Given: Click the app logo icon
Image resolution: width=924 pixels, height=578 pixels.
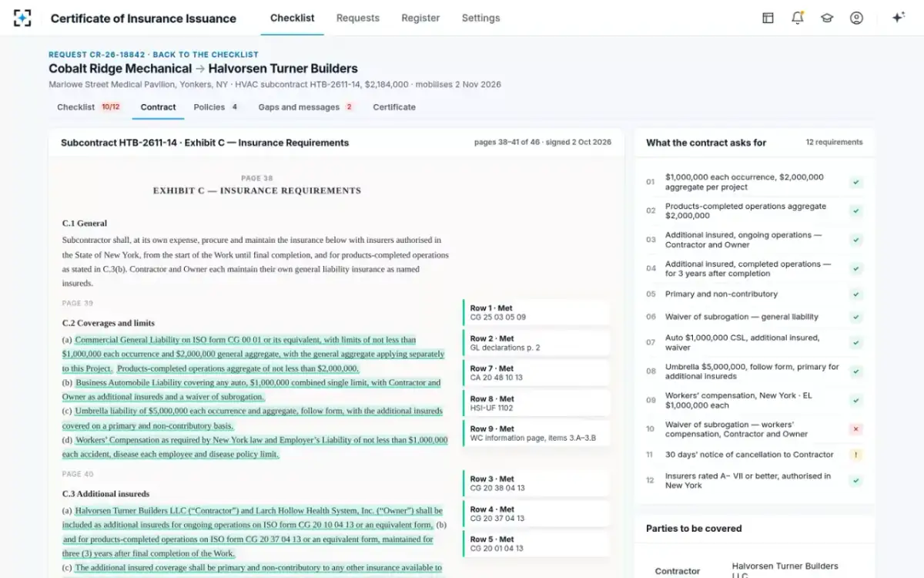Looking at the screenshot, I should (22, 18).
